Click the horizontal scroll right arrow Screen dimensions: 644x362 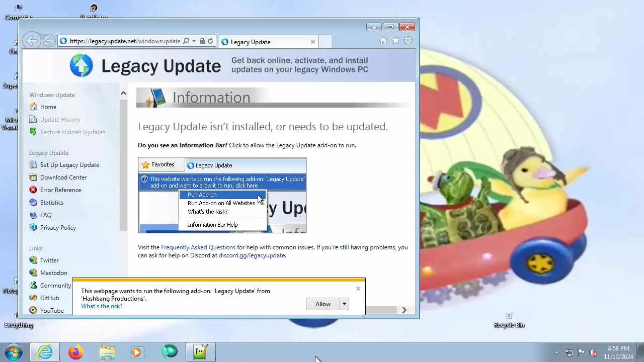click(404, 310)
